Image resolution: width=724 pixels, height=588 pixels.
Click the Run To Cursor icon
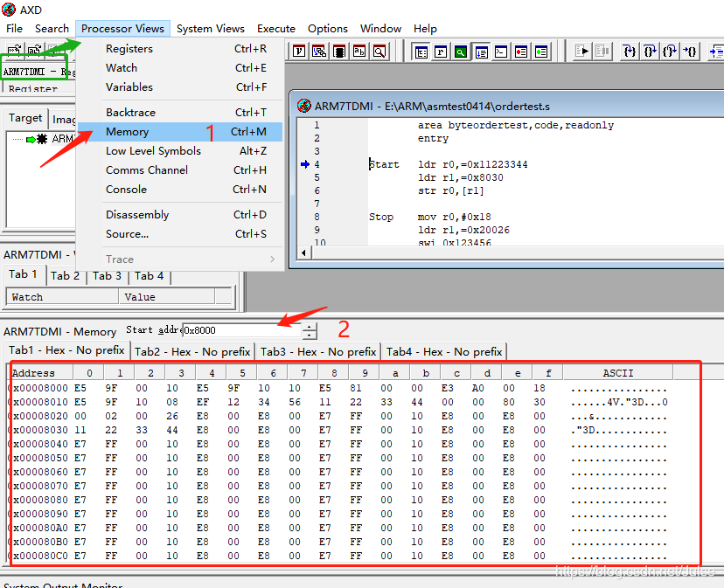pyautogui.click(x=690, y=52)
